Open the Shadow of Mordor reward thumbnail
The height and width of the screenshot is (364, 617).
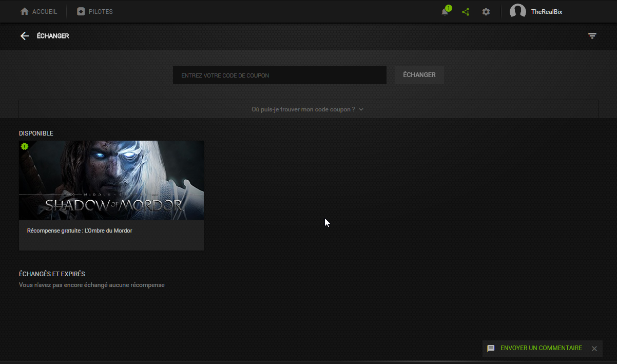(x=111, y=180)
